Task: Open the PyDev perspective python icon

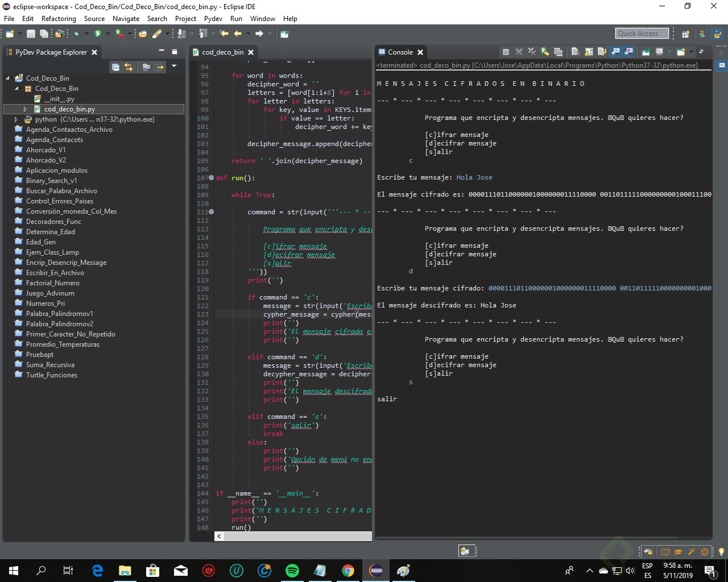Action: (718, 34)
